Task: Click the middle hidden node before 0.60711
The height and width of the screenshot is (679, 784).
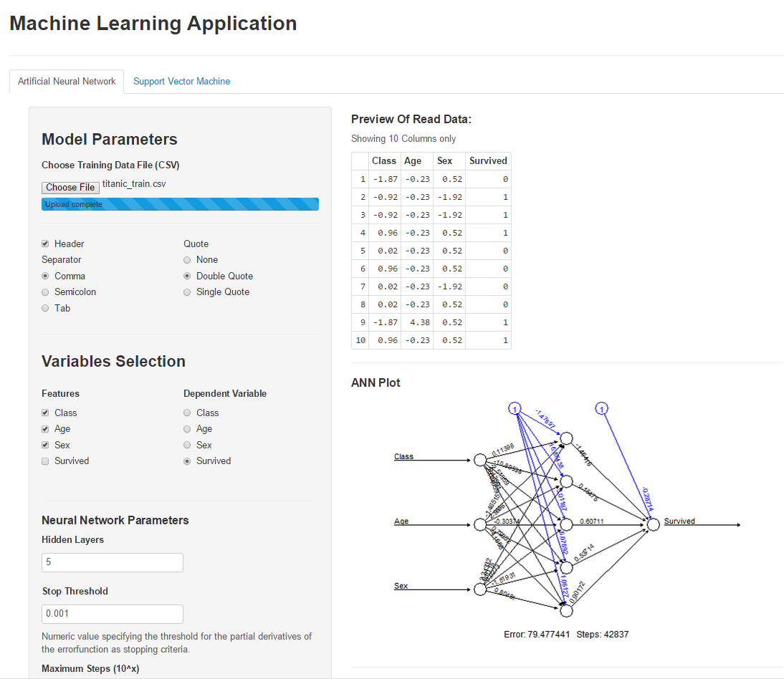Action: click(x=566, y=524)
